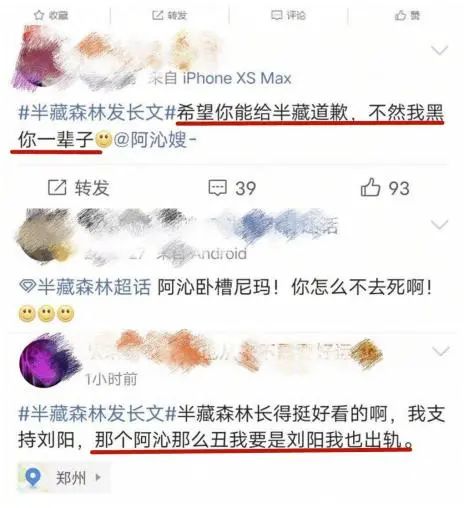The image size is (464, 508).
Task: Tap the top repost icon
Action: [157, 15]
